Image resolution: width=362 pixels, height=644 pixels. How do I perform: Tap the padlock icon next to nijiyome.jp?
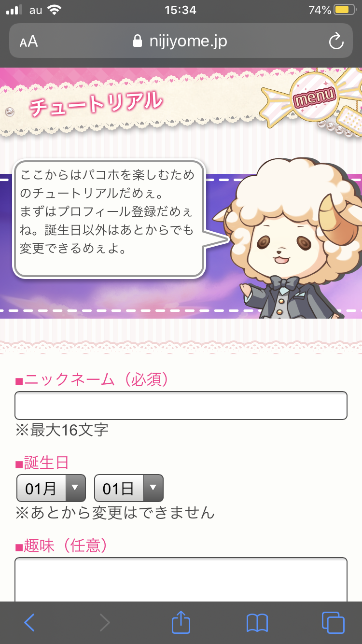138,41
